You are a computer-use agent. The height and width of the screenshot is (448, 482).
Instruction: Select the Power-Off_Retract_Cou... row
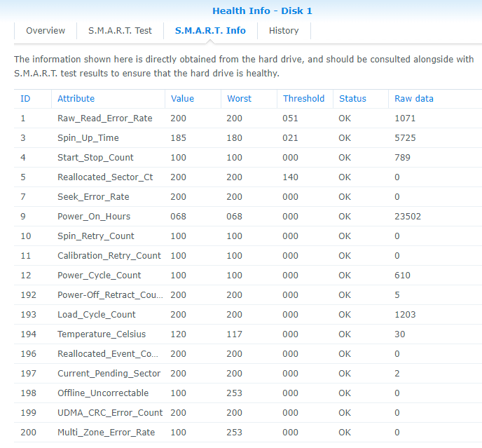pyautogui.click(x=248, y=294)
